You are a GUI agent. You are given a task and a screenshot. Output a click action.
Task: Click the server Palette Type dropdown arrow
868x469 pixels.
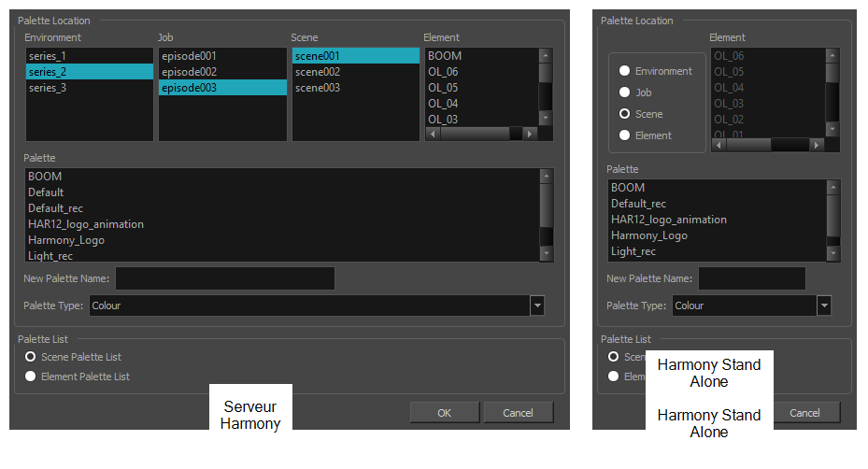(537, 306)
